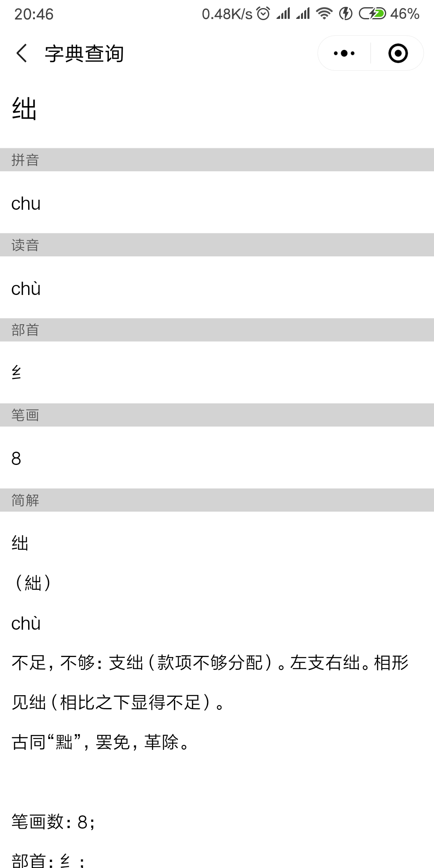
Task: Tap the traditional form （絀） text
Action: (33, 583)
